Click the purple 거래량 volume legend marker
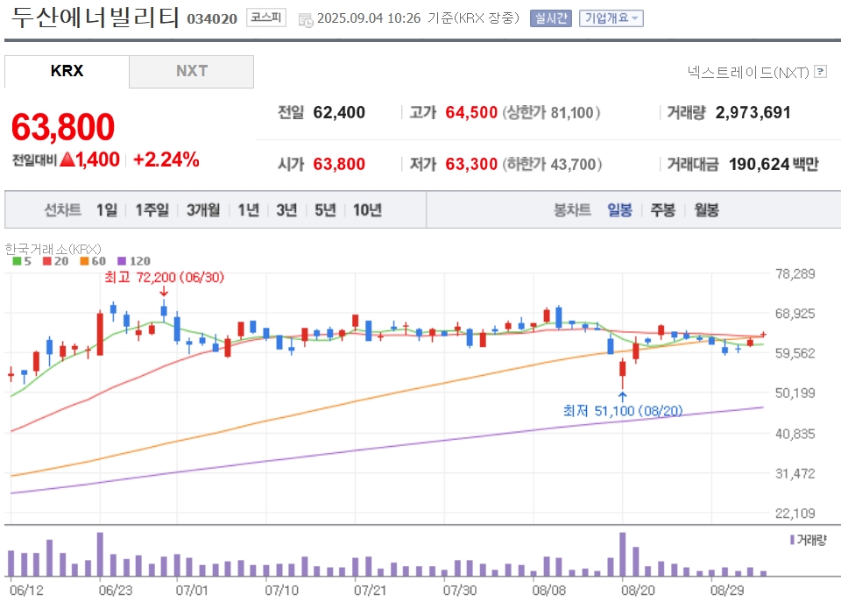The image size is (841, 616). point(792,540)
